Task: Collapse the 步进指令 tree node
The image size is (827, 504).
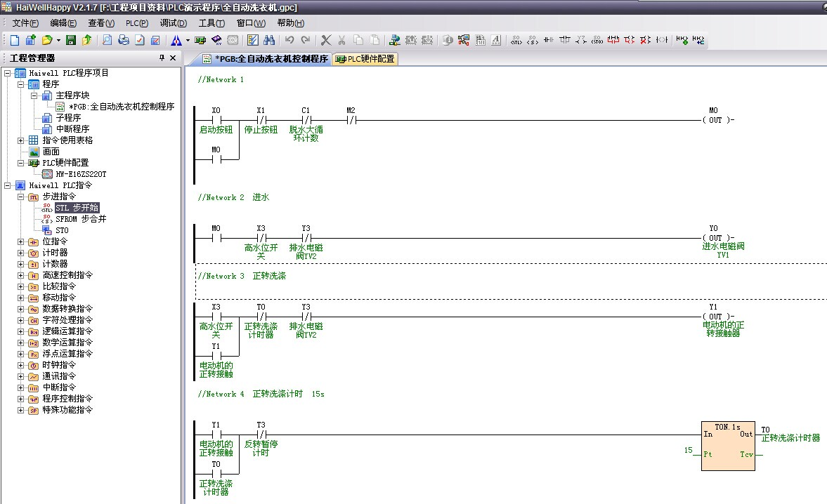Action: 21,197
